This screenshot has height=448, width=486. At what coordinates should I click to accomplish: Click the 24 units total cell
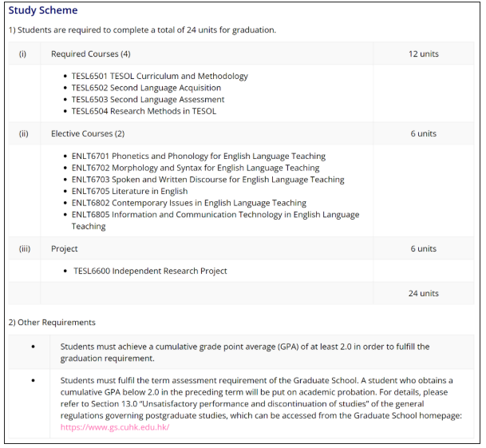pyautogui.click(x=424, y=293)
